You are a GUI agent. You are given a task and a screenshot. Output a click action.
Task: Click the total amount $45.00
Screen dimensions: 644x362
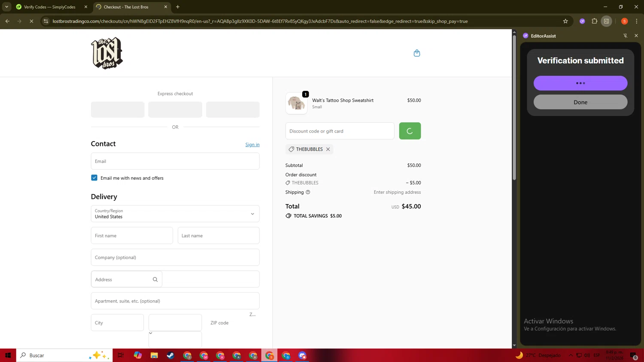point(411,206)
